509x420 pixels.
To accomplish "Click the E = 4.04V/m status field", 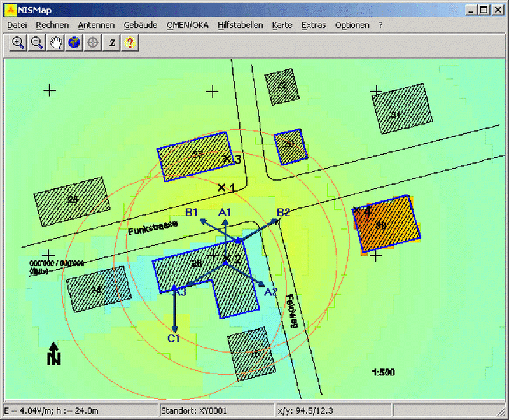I will click(x=80, y=411).
